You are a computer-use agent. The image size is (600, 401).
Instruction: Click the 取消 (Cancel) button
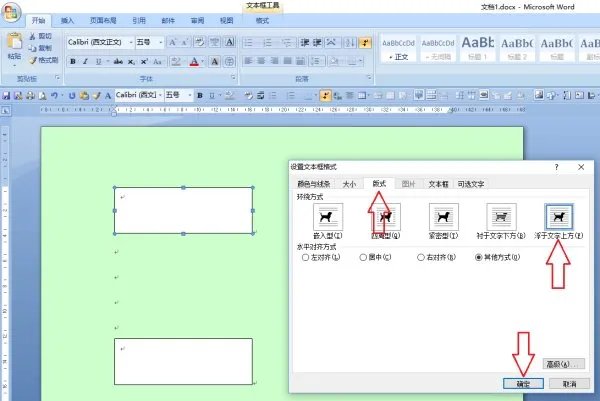click(569, 384)
